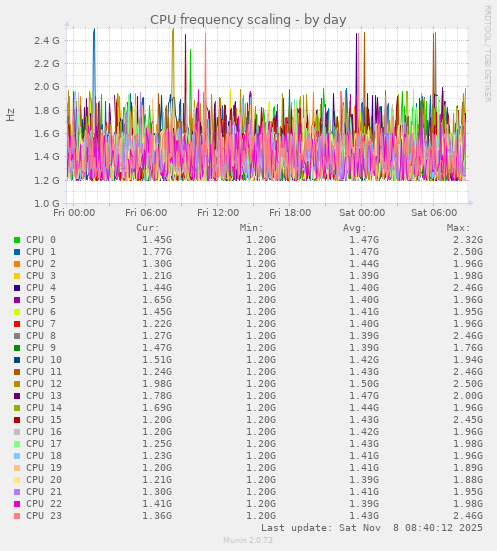Click CPU 10 max value 1.94G
This screenshot has width=497, height=551.
pyautogui.click(x=468, y=360)
